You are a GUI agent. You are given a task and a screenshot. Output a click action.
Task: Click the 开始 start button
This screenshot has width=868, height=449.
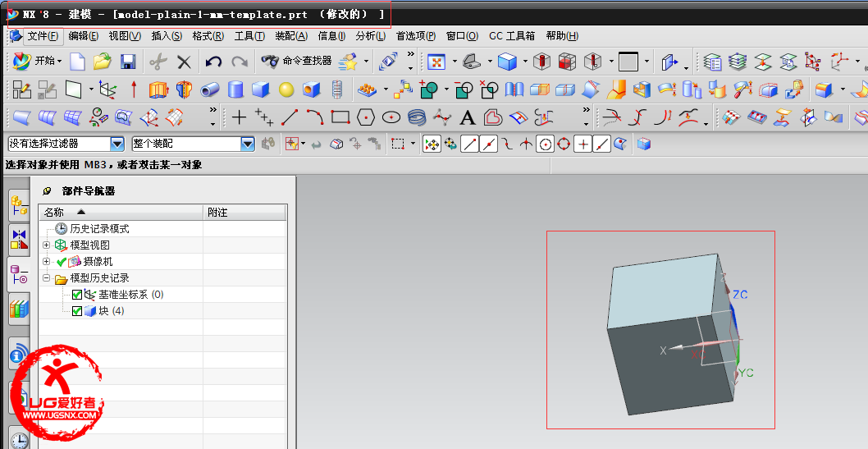click(37, 62)
